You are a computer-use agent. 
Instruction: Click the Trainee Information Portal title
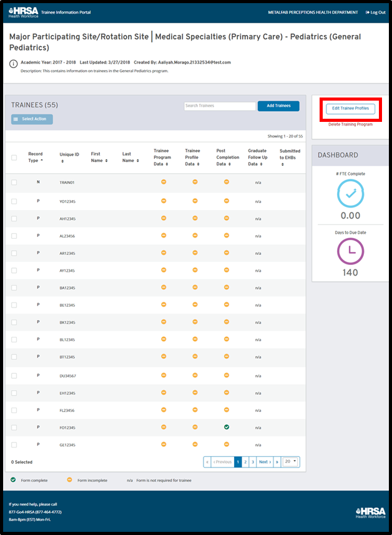[66, 12]
